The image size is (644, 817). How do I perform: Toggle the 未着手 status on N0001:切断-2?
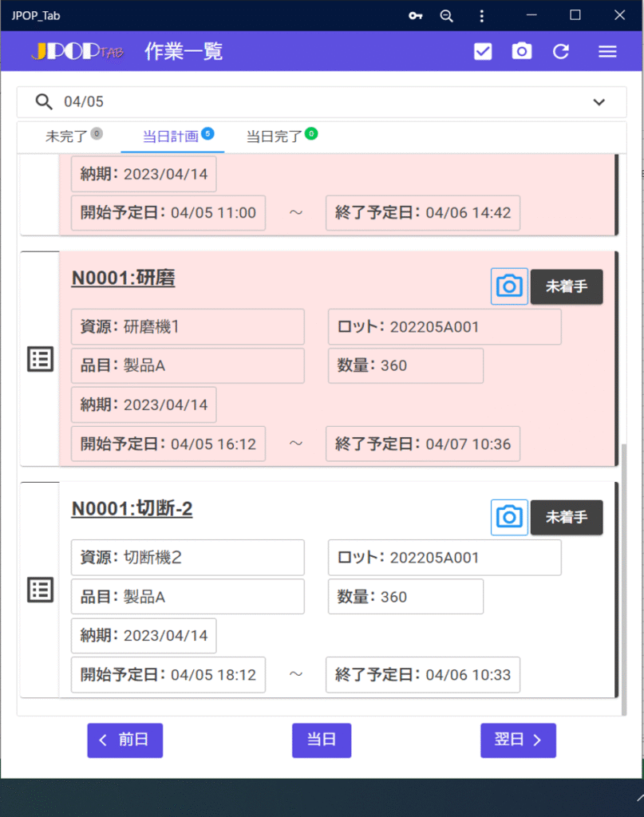(567, 517)
